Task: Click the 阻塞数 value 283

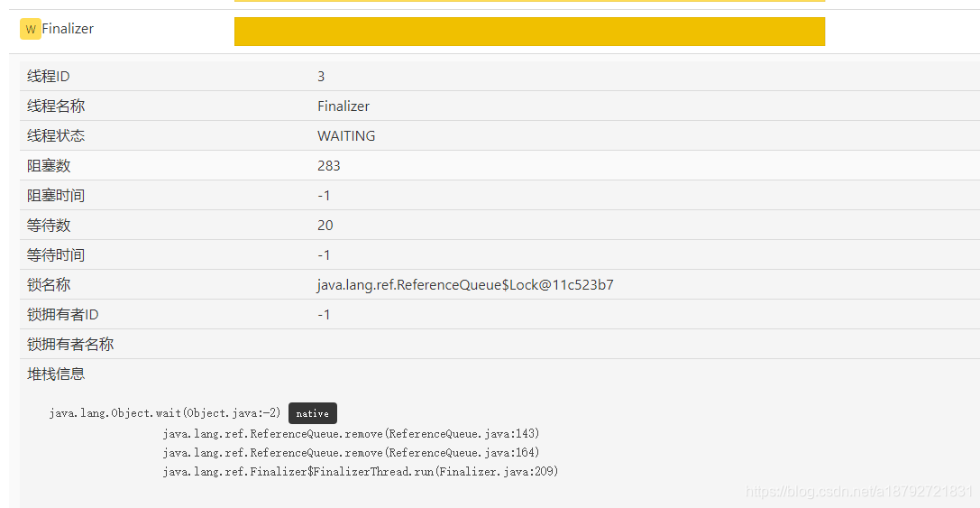Action: coord(329,166)
